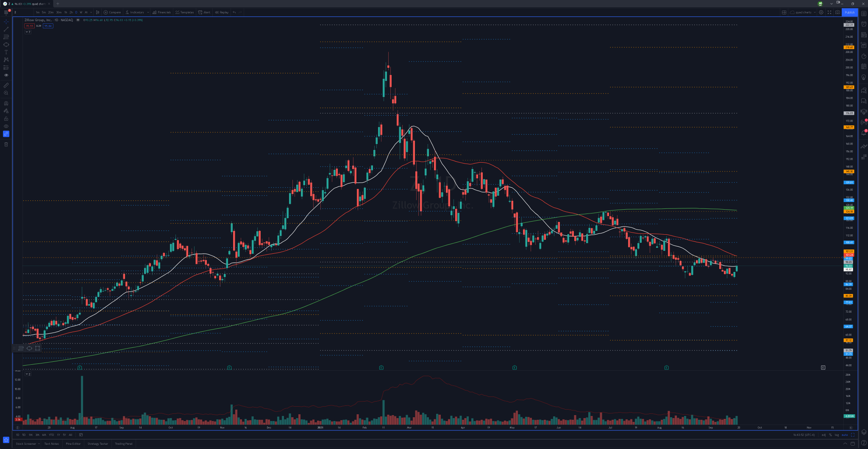This screenshot has width=868, height=449.
Task: Toggle adjusted data adj setting
Action: tap(823, 435)
